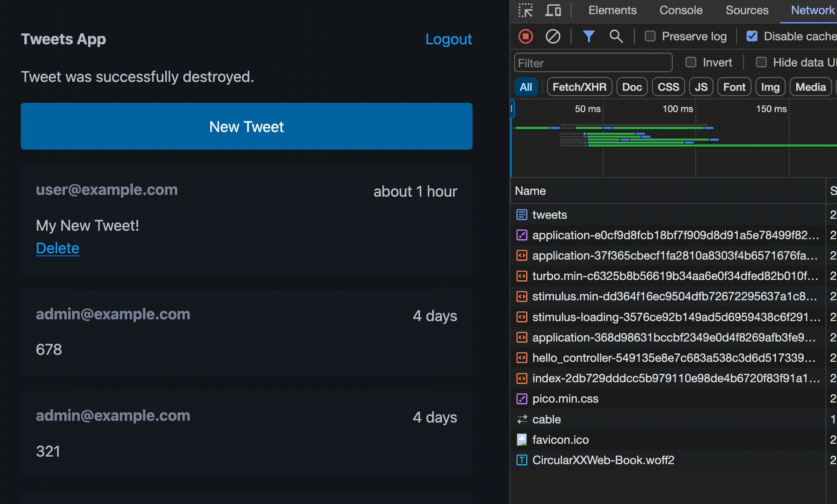This screenshot has width=837, height=504.
Task: Filter requests by Font type
Action: pos(734,87)
